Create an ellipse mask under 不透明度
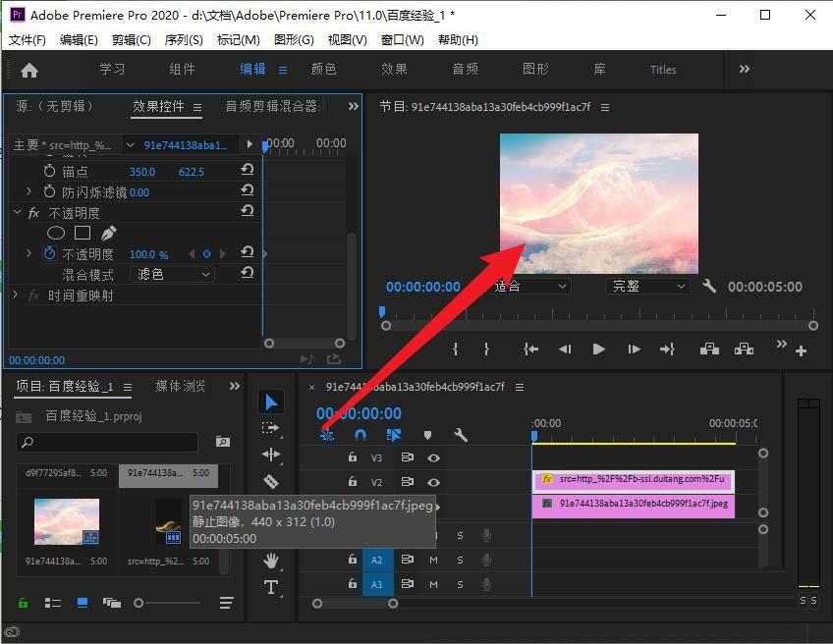 tap(56, 233)
